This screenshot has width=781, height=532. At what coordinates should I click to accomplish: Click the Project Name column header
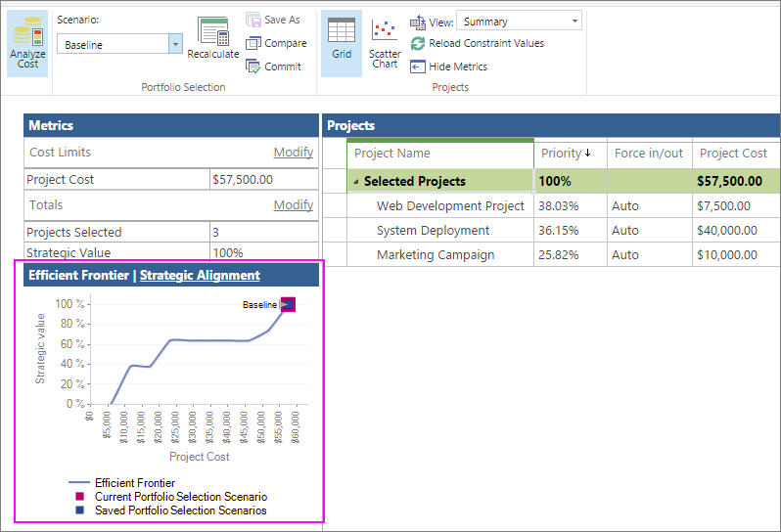pos(440,154)
